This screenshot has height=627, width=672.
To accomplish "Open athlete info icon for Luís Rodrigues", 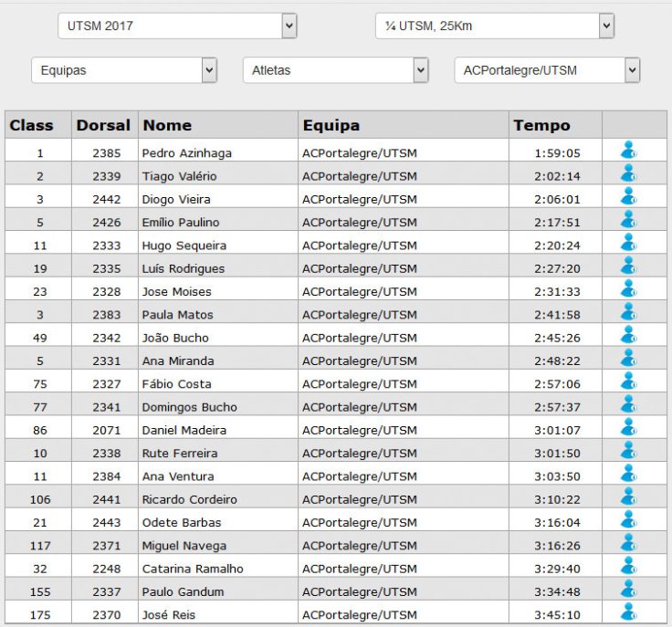I will coord(628,266).
